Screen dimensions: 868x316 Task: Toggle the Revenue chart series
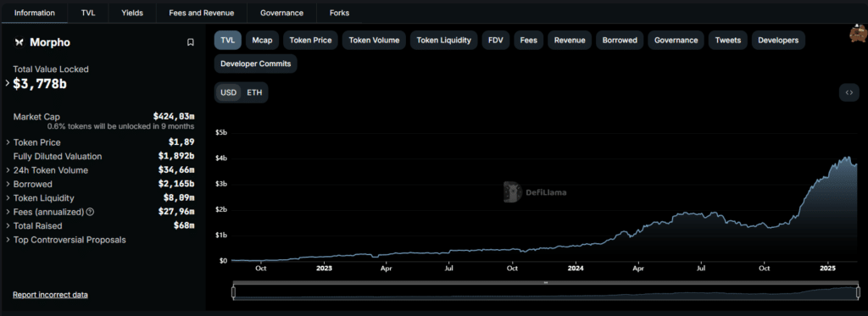coord(570,41)
